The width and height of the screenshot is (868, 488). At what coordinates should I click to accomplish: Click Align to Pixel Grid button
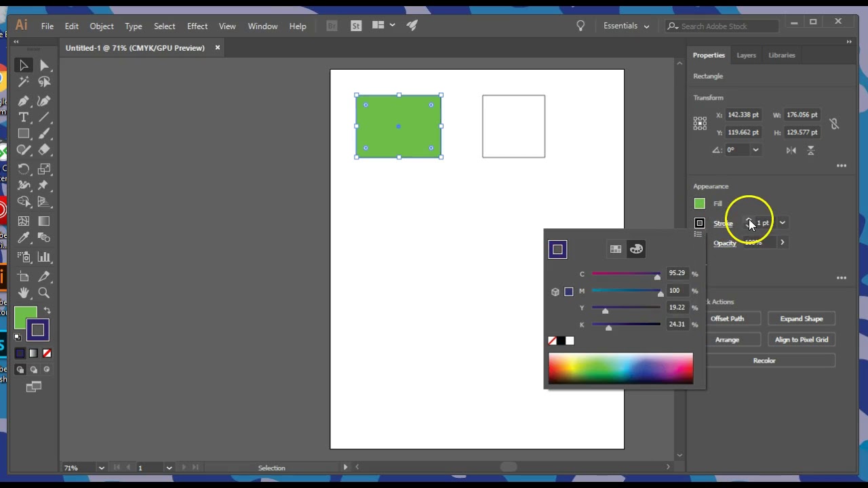802,340
